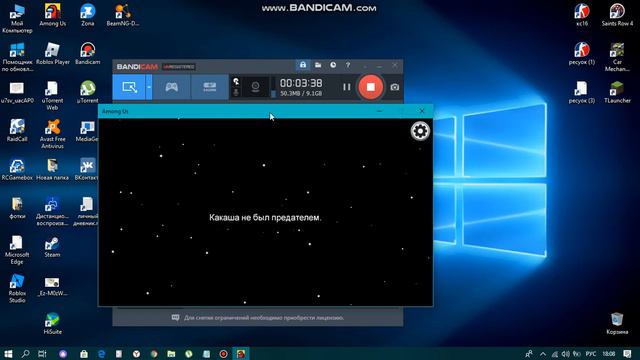Open the volume control in system tray
The height and width of the screenshot is (360, 640).
pyautogui.click(x=565, y=353)
